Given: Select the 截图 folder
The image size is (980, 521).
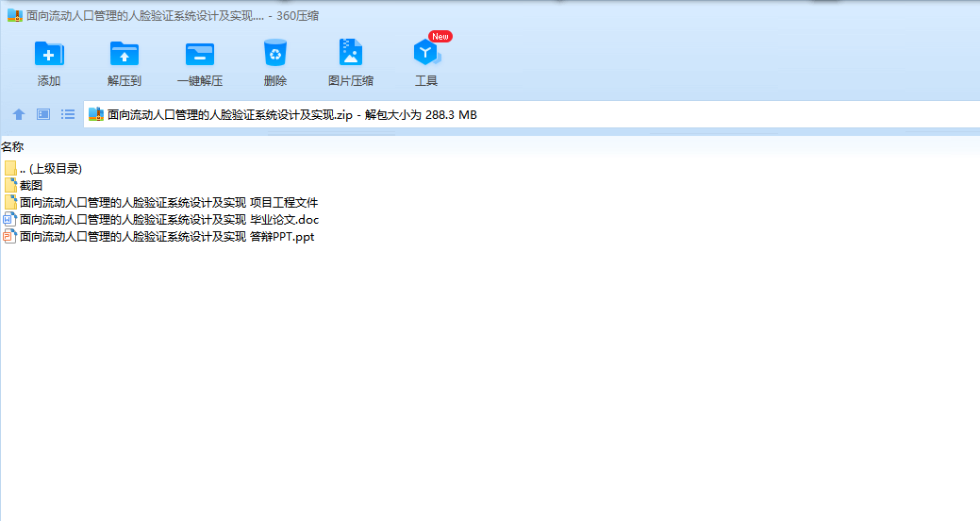Looking at the screenshot, I should [24, 185].
